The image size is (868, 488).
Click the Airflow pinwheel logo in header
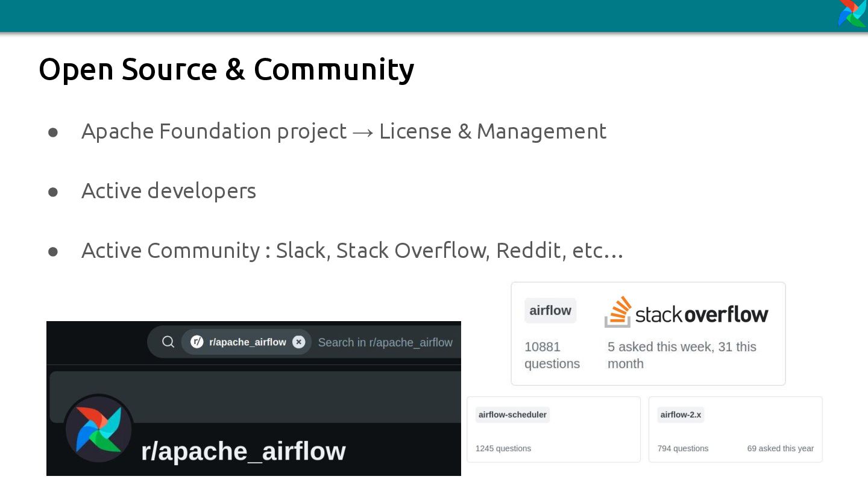[853, 13]
